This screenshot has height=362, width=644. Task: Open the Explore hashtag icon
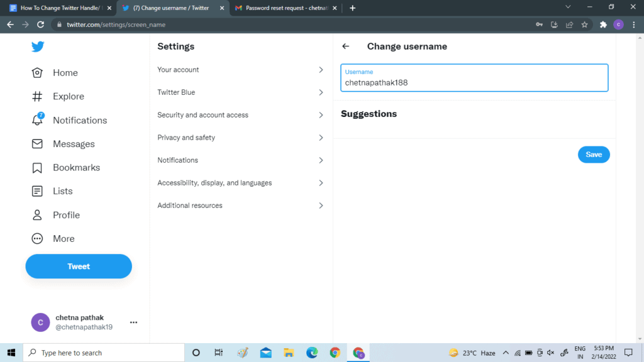(x=37, y=96)
